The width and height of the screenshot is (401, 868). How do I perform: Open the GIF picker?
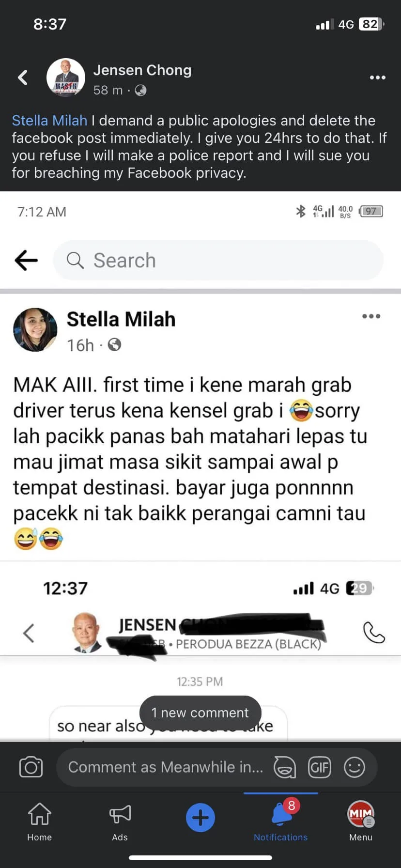(x=320, y=767)
